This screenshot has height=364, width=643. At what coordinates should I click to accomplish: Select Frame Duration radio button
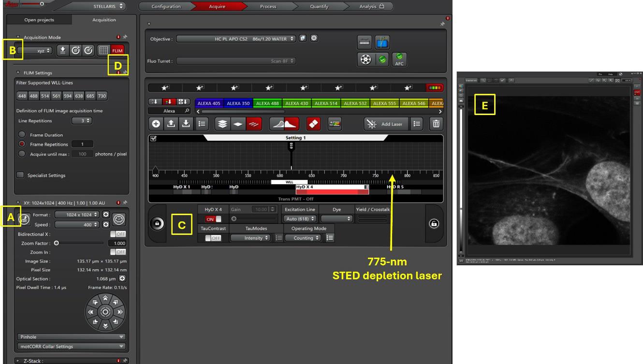[x=21, y=135]
